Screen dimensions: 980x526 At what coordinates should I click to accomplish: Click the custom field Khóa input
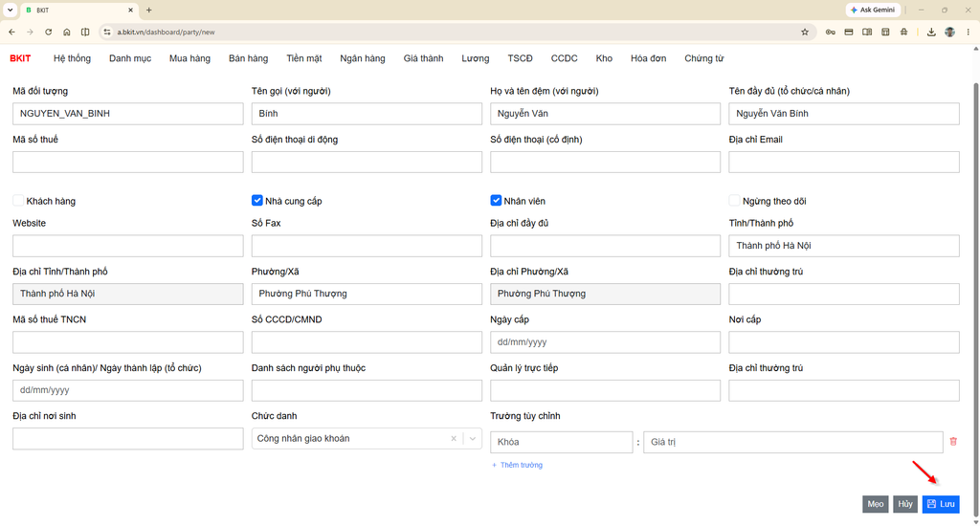561,442
